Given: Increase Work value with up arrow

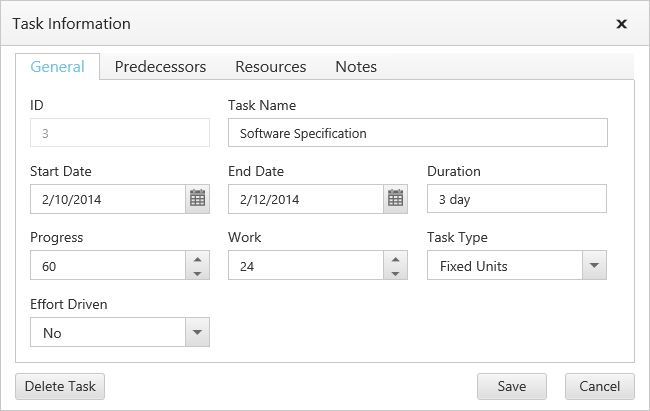Looking at the screenshot, I should pyautogui.click(x=396, y=259).
